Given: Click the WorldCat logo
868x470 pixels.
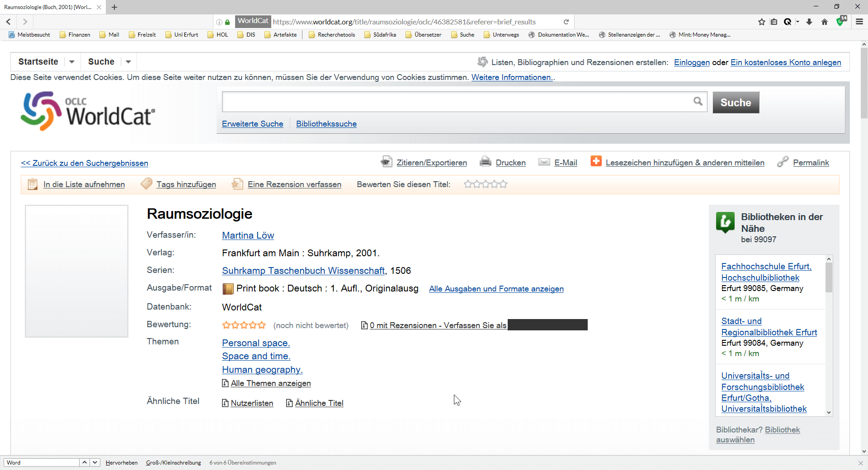Looking at the screenshot, I should click(x=88, y=111).
